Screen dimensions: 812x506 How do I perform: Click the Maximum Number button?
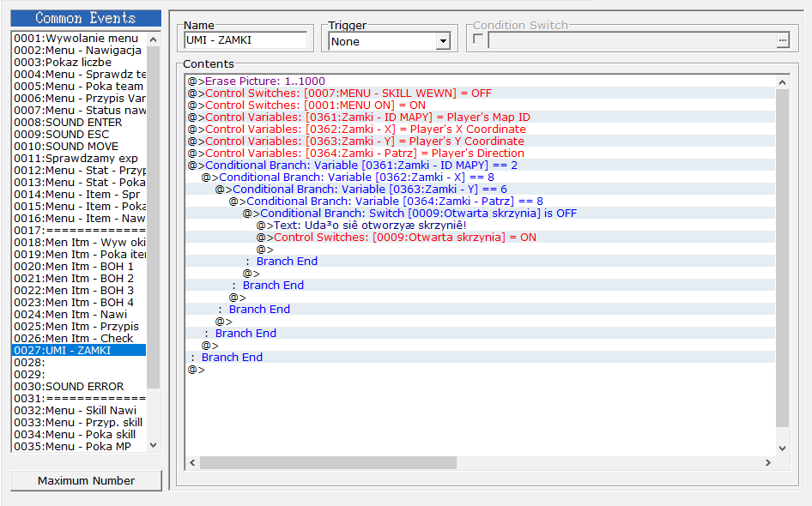tap(86, 480)
